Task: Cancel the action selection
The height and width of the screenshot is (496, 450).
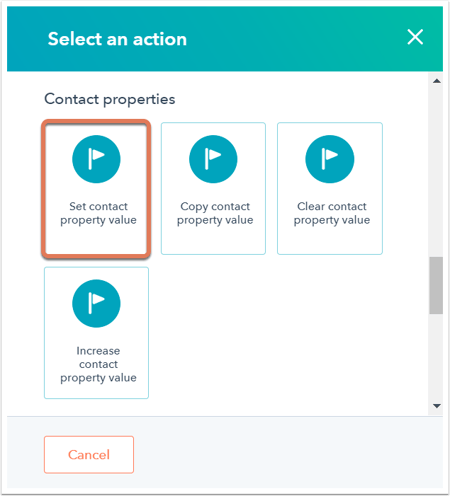Action: coord(89,455)
